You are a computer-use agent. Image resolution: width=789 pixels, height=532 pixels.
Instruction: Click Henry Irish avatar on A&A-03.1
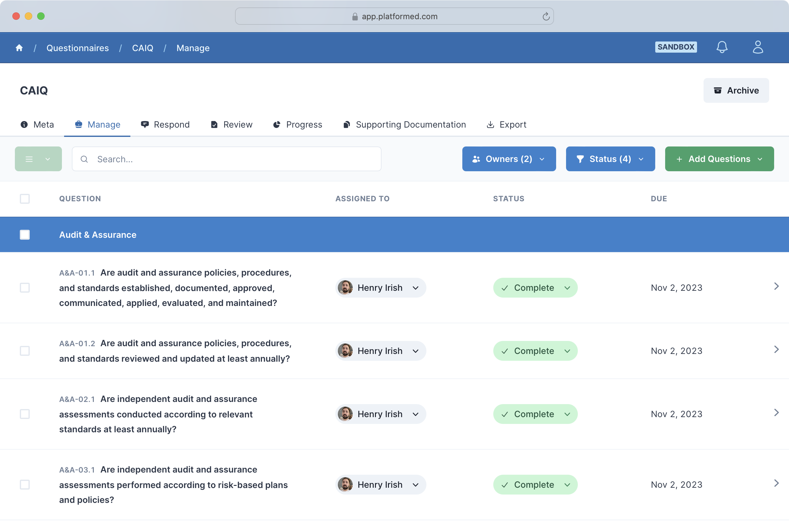tap(345, 485)
